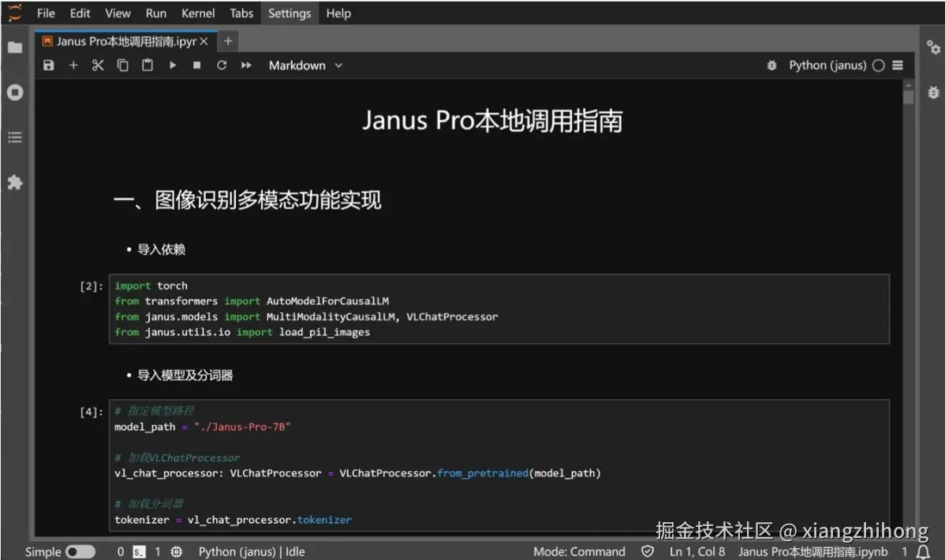Save the notebook with disk icon
945x560 pixels.
click(x=49, y=65)
